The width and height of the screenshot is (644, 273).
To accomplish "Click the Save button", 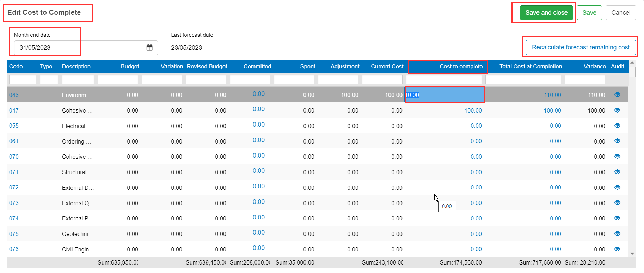I will pos(589,13).
